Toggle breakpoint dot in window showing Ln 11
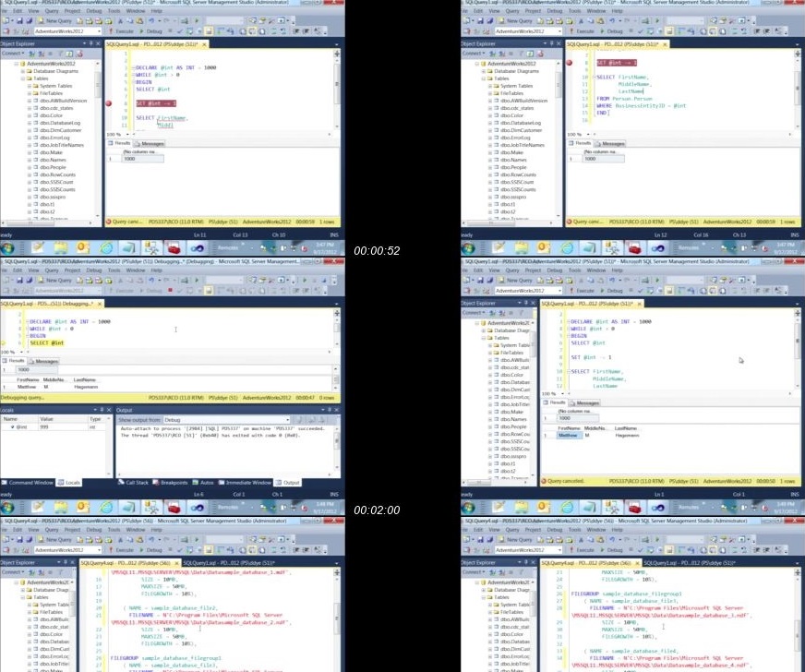 [x=108, y=103]
